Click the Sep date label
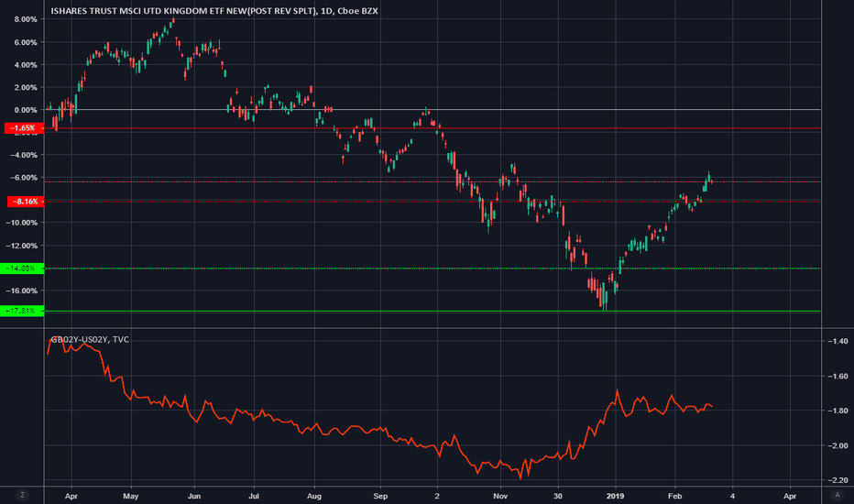 click(x=380, y=496)
